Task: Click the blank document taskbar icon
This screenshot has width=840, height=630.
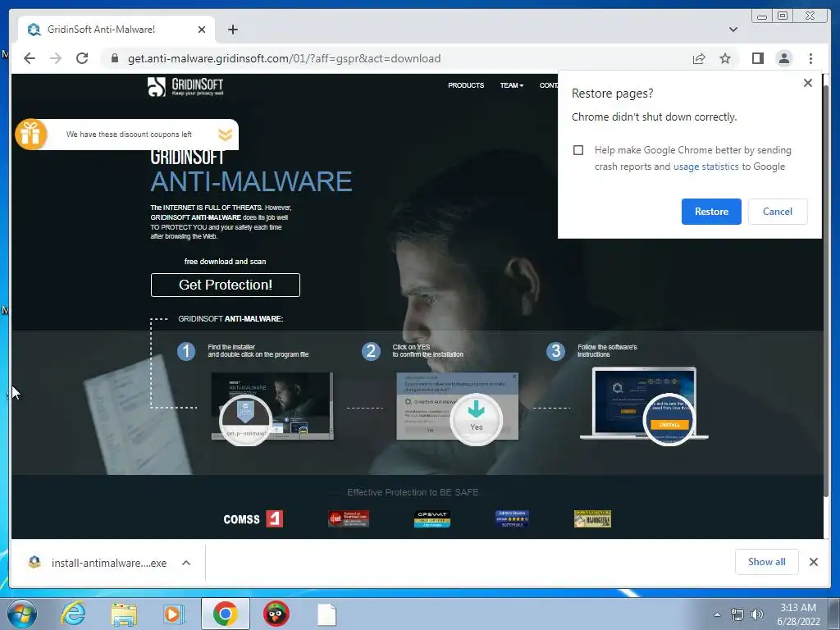Action: (x=326, y=614)
